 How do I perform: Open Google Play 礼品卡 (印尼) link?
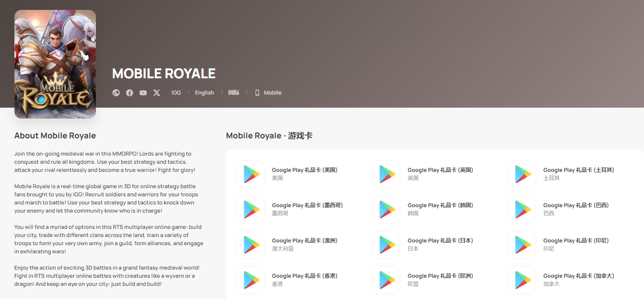[x=576, y=241]
